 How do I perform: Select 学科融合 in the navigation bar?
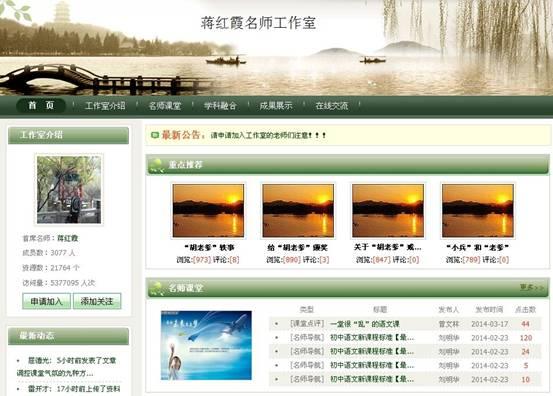pyautogui.click(x=220, y=106)
